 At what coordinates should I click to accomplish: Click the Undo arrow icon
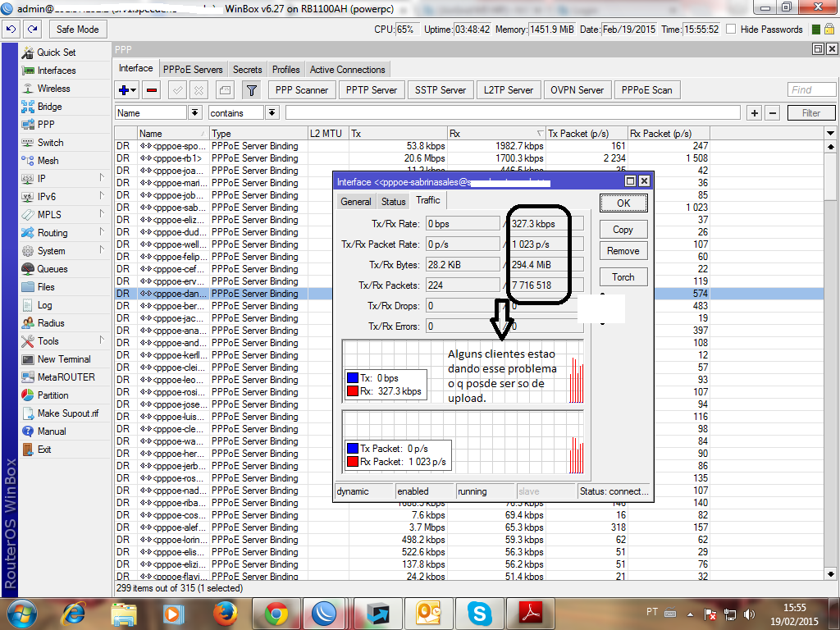click(x=11, y=29)
